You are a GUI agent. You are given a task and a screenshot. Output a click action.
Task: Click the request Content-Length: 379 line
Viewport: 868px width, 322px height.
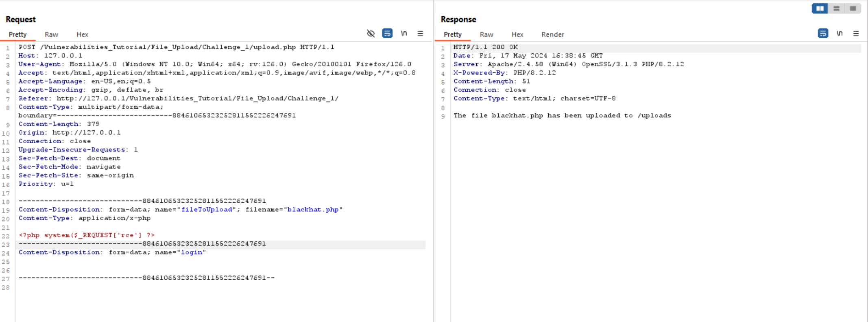click(x=59, y=124)
